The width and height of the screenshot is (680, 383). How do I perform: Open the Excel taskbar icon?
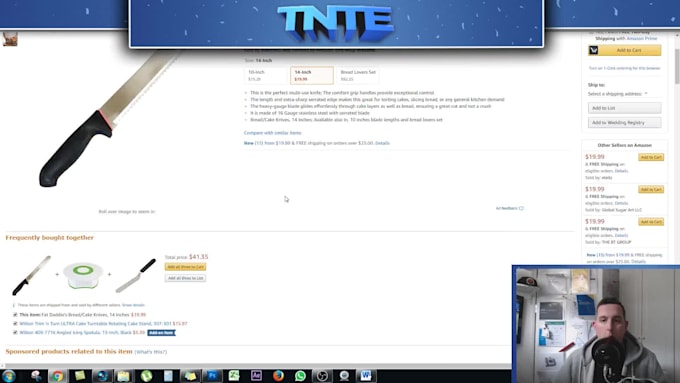point(234,376)
